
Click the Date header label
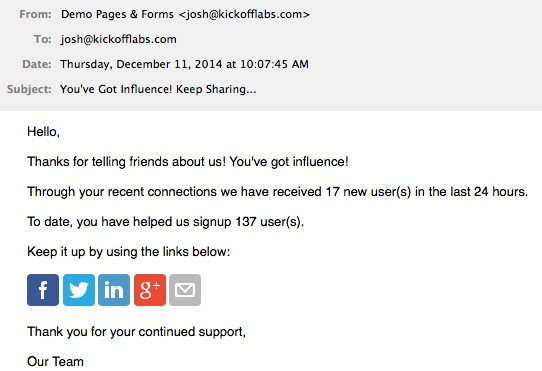coord(37,64)
